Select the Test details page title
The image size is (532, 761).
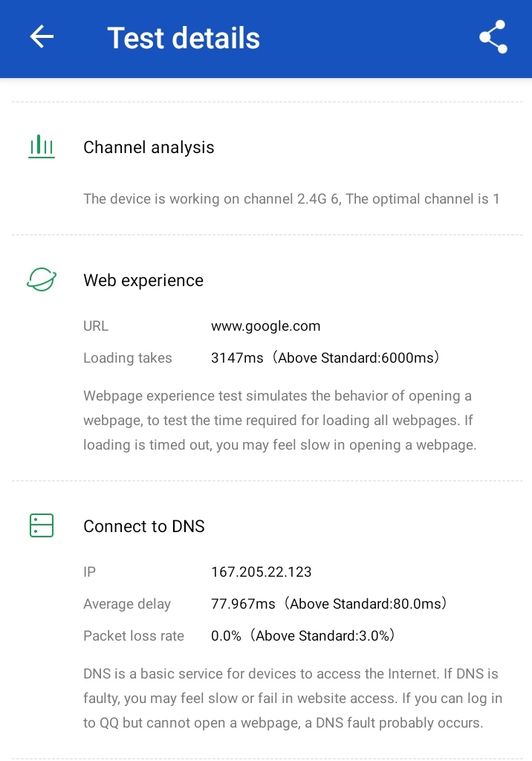[x=184, y=38]
